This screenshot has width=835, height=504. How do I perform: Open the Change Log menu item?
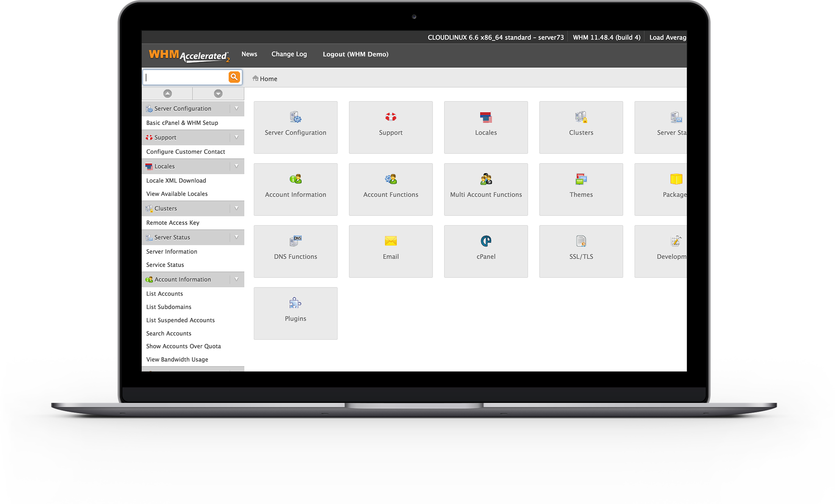[289, 54]
